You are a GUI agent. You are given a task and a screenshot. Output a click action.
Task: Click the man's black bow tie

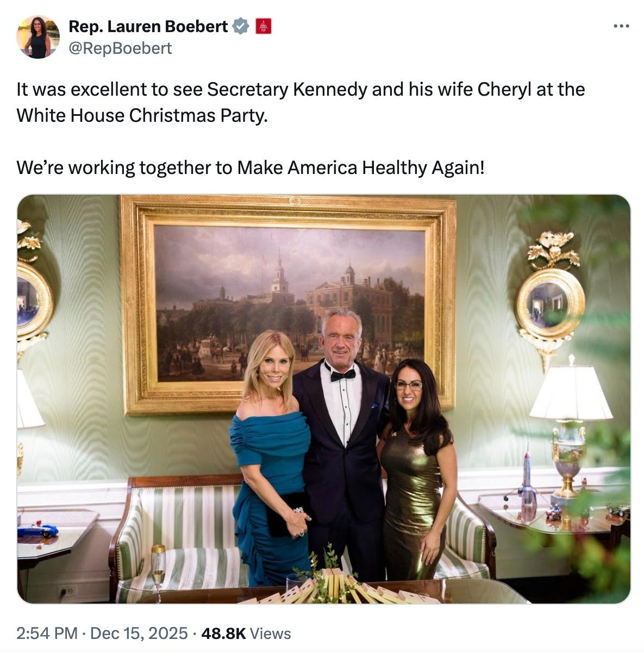(x=343, y=374)
